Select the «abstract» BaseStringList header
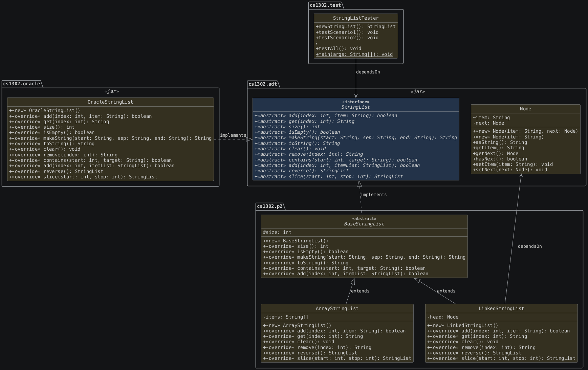 tap(364, 221)
